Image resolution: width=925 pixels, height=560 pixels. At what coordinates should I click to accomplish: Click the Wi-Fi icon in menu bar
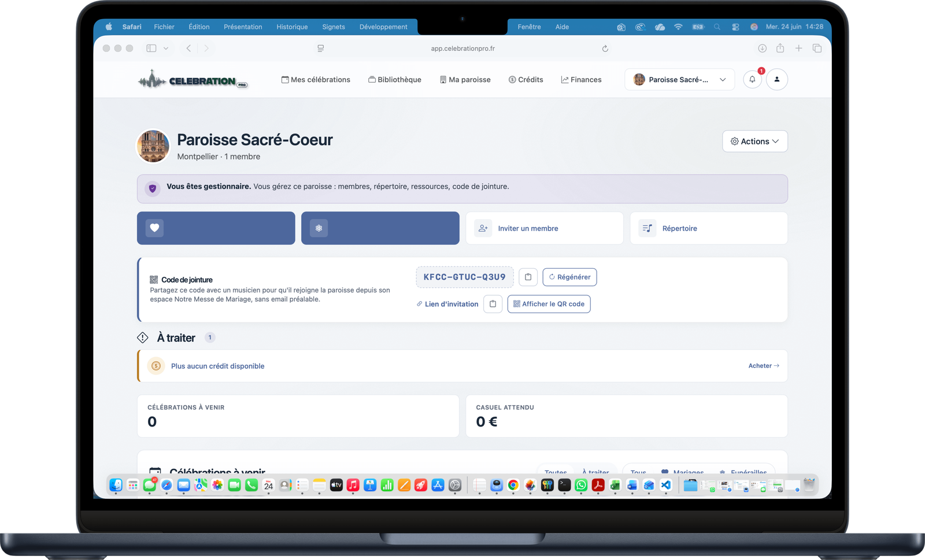[678, 27]
